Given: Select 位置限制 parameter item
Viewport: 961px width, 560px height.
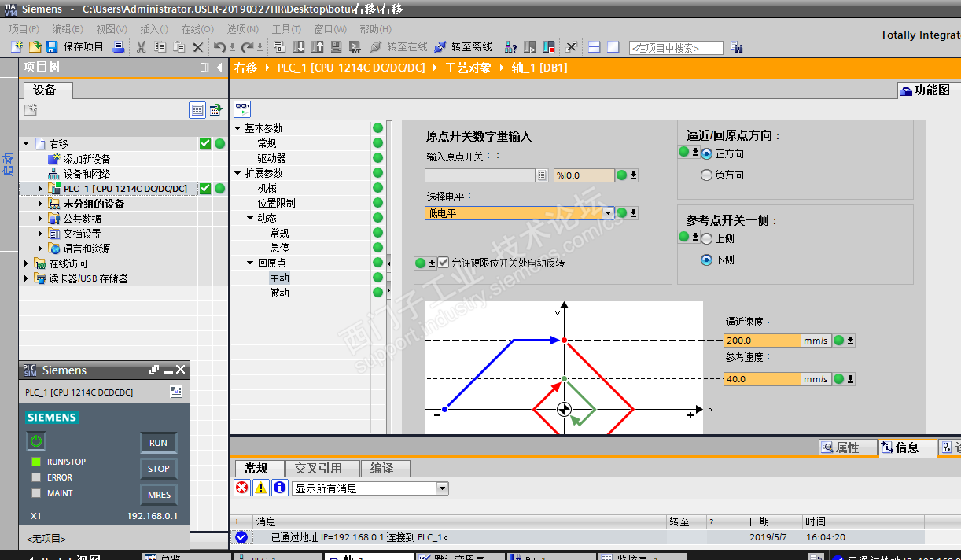Looking at the screenshot, I should pyautogui.click(x=277, y=203).
